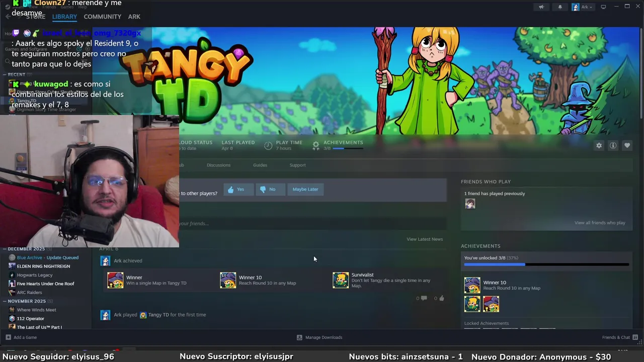Open the COMMUNITY tab

[103, 17]
